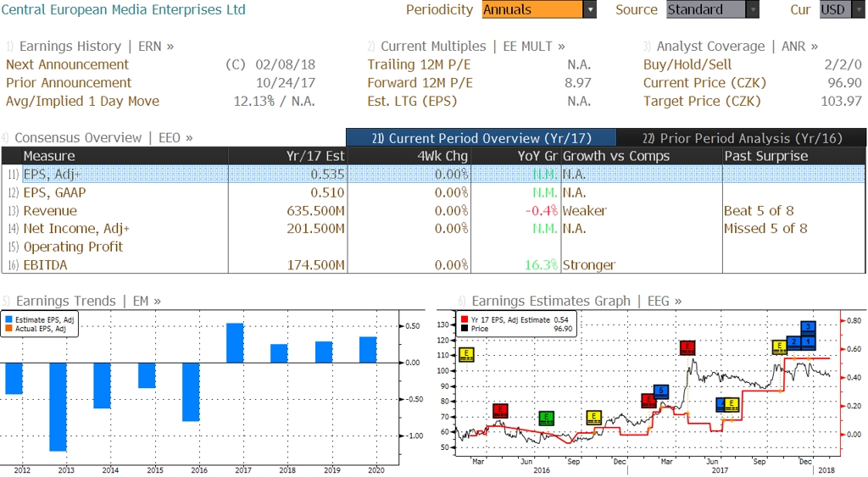
Task: Select the Operating Profit measure row
Action: [434, 247]
